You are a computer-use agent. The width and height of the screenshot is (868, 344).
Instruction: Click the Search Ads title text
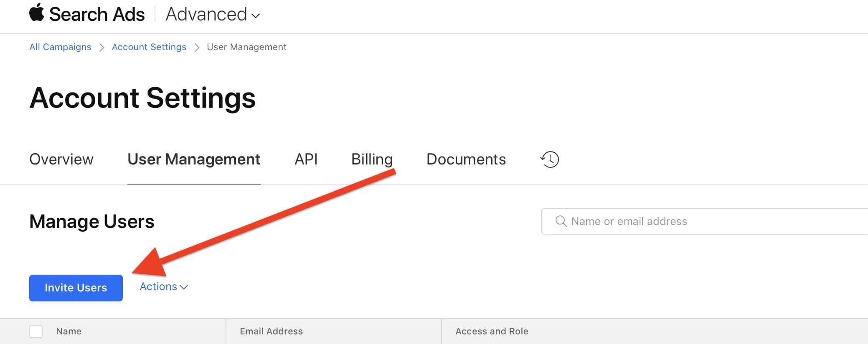tap(97, 15)
